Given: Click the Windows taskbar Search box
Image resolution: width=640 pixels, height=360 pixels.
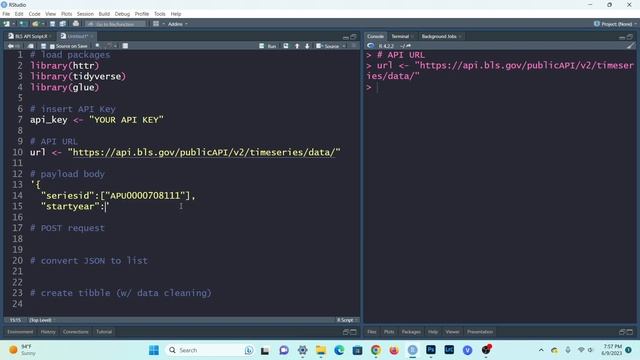Looking at the screenshot, I should (x=209, y=350).
